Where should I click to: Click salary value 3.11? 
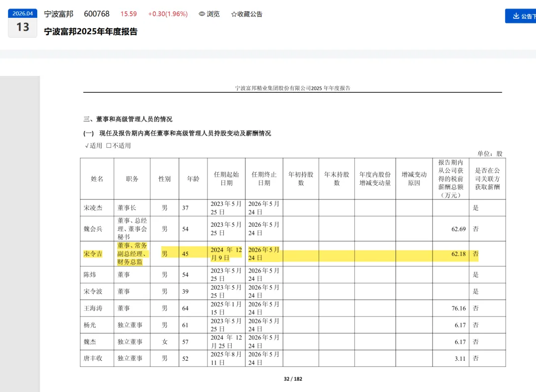tap(460, 359)
